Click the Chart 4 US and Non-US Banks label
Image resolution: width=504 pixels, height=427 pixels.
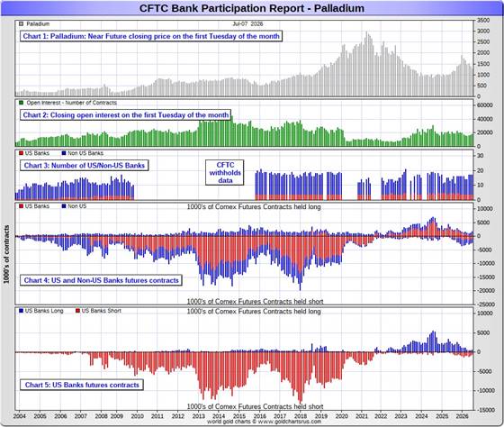tap(101, 280)
